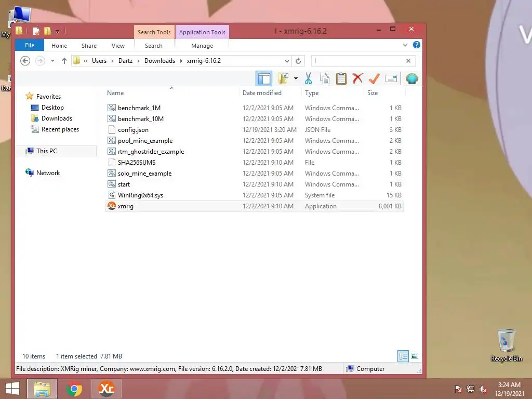Click the Properties quick access icon

click(36, 31)
